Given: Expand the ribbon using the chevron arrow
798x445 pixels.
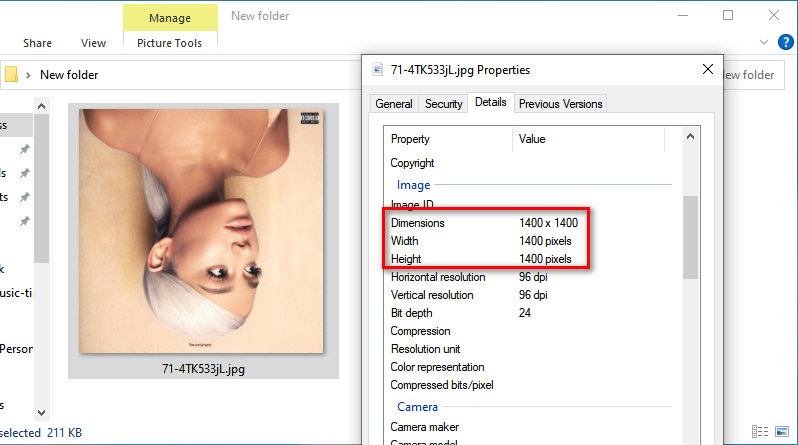Looking at the screenshot, I should pos(764,42).
